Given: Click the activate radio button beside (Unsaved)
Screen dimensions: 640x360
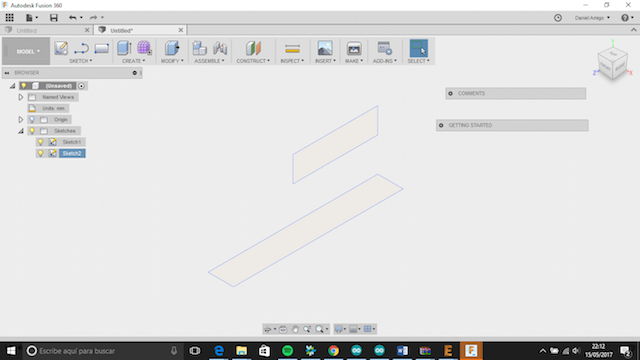Looking at the screenshot, I should (82, 86).
